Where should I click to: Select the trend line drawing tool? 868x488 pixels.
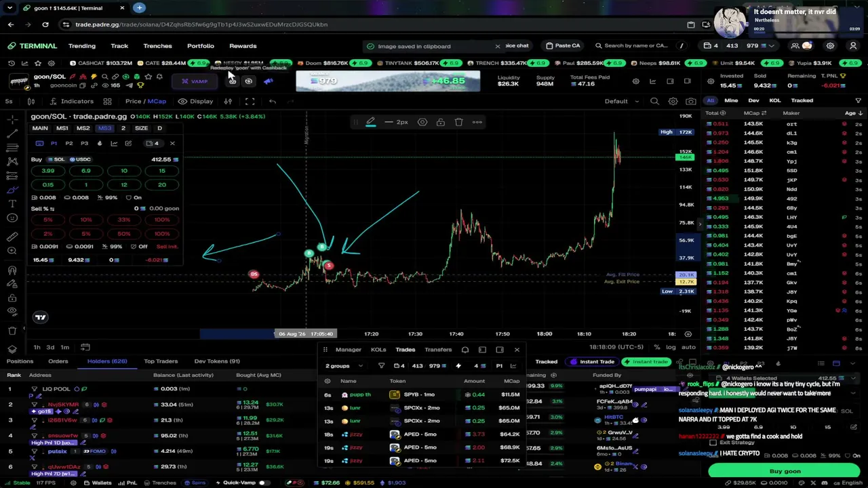[12, 134]
